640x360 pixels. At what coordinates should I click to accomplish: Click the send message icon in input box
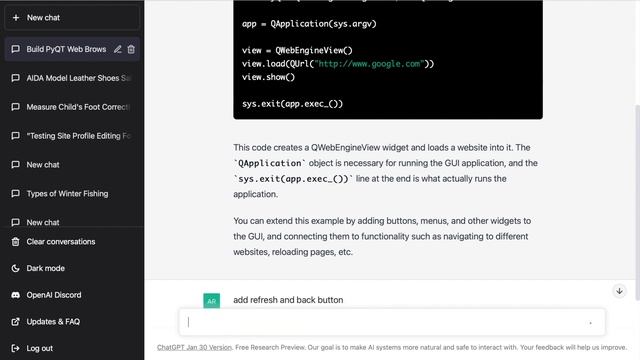click(590, 323)
